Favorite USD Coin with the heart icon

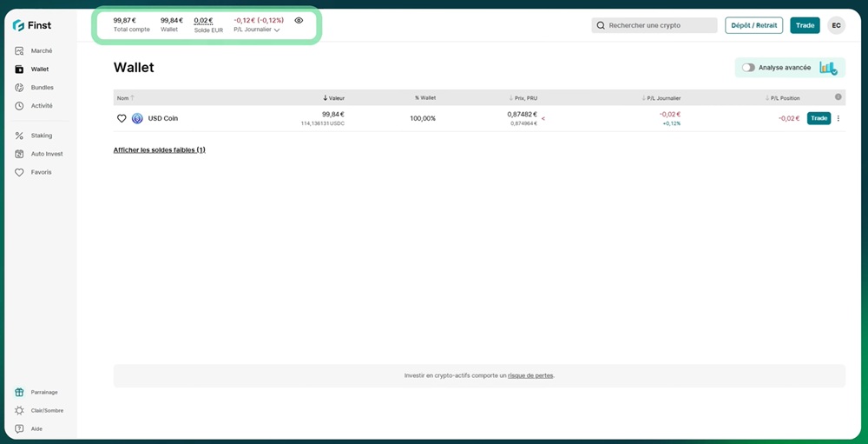[x=122, y=119]
